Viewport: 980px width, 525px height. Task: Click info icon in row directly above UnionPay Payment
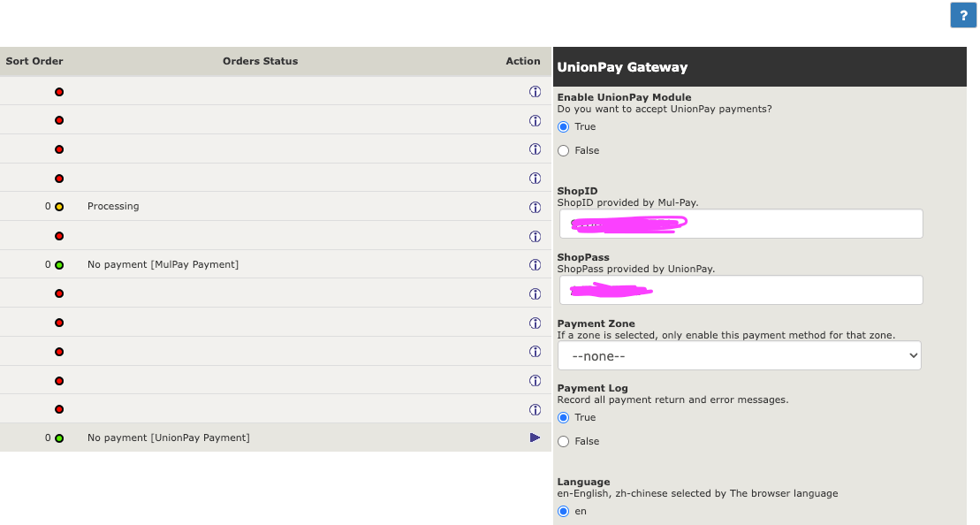(x=535, y=409)
